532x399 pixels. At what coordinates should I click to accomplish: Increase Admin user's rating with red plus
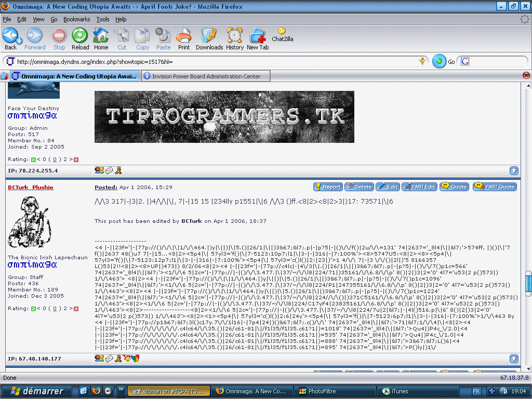[76, 160]
